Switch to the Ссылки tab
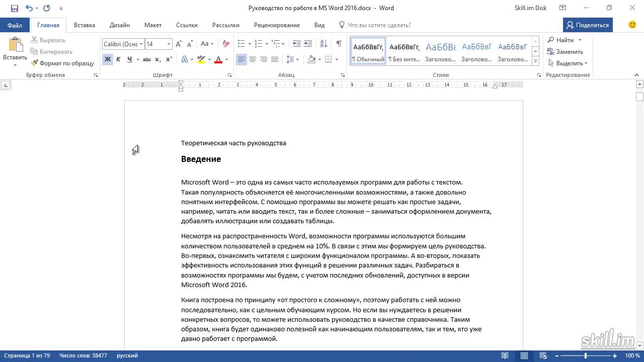Viewport: 644px width, 362px height. (187, 25)
